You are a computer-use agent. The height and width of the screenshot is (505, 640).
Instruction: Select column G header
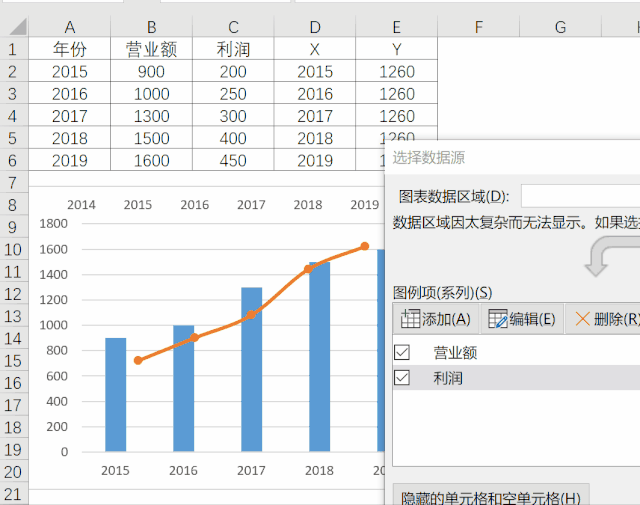click(x=560, y=27)
